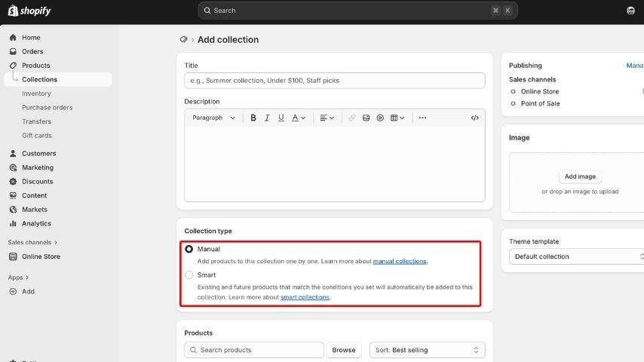The image size is (644, 362).
Task: Select the Manual collection type
Action: 189,249
